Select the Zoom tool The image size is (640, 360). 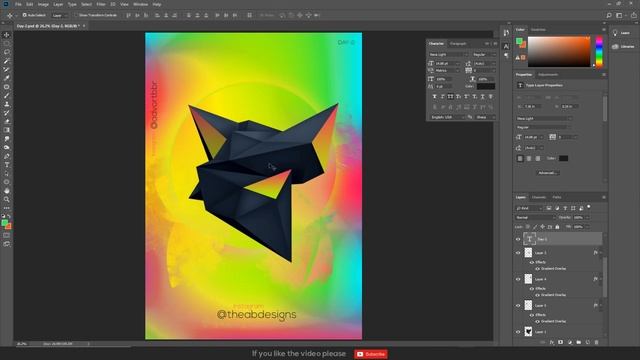point(7,199)
